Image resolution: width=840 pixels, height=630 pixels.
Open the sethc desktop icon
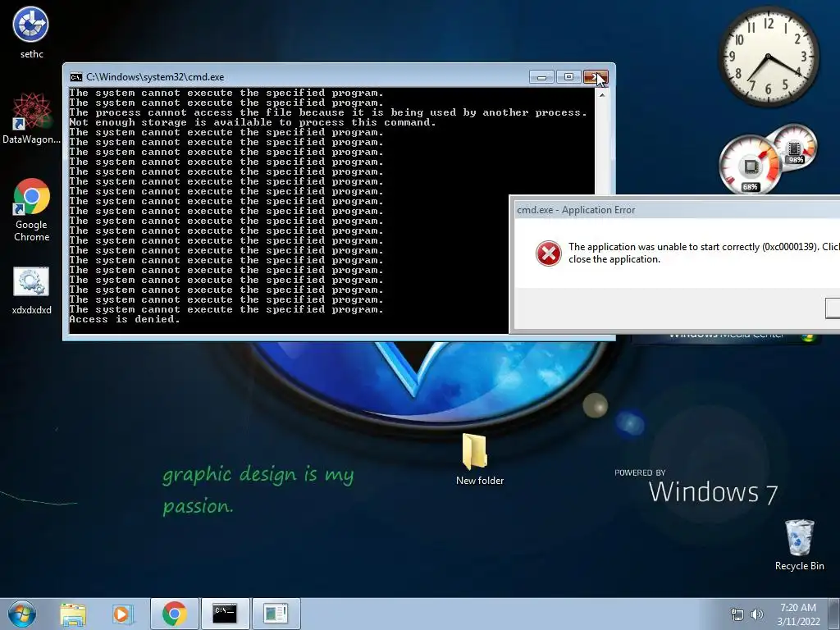click(x=31, y=32)
